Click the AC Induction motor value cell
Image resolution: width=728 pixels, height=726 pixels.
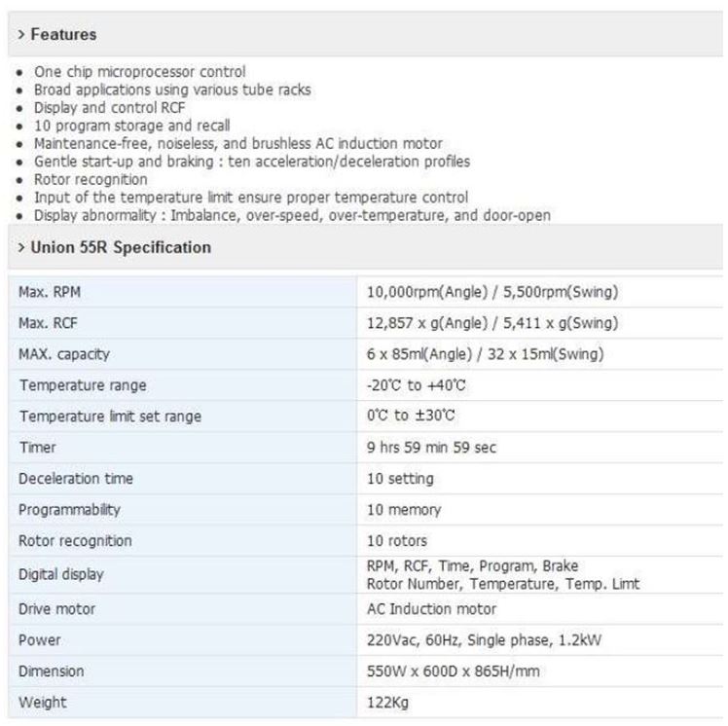tap(431, 609)
